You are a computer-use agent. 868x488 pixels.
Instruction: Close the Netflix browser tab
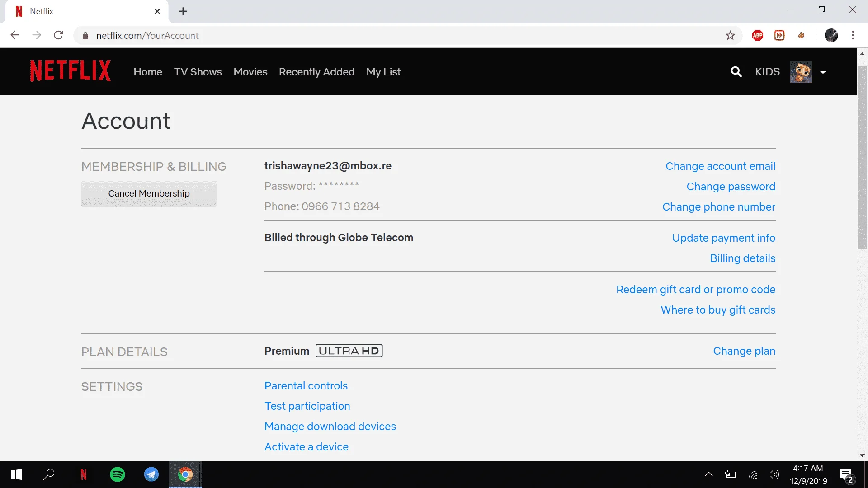[x=157, y=11]
